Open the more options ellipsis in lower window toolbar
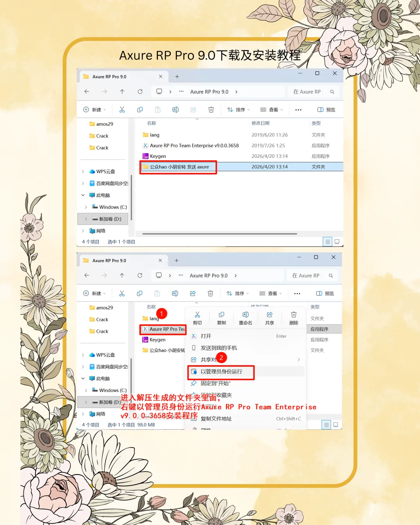The height and width of the screenshot is (525, 420). 297,294
